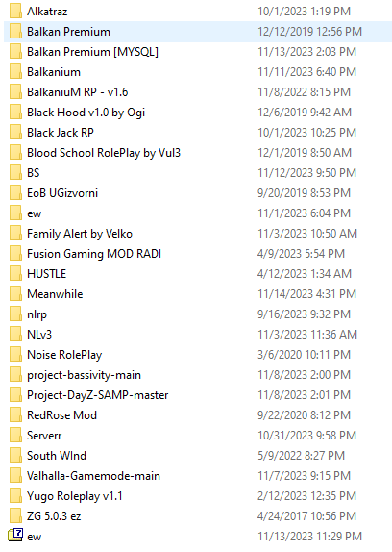Click the Noise RolePlay folder icon

point(15,354)
